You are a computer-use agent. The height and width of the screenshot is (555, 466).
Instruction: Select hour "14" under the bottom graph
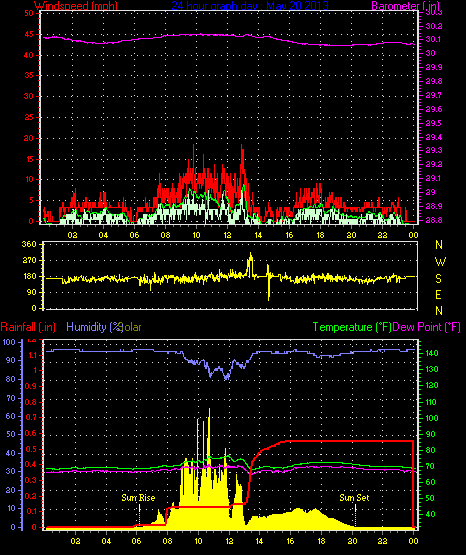pos(259,541)
